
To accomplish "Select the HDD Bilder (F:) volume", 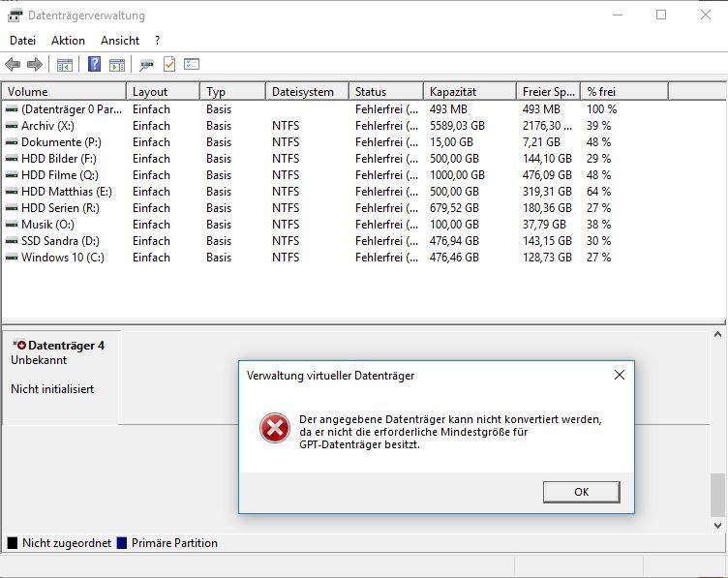I will pos(58,159).
